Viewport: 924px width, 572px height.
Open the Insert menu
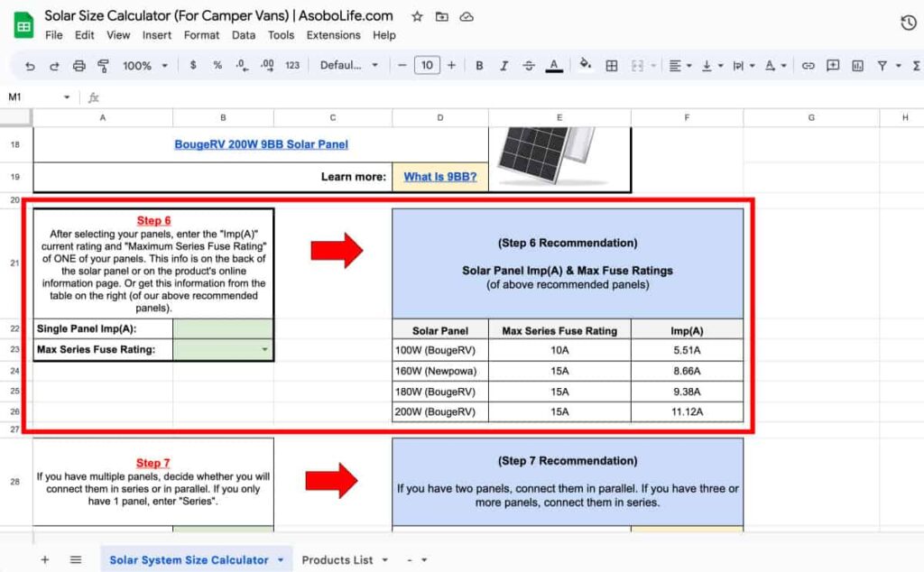[157, 35]
